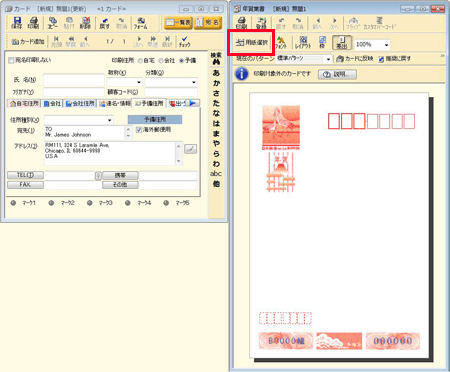Open 用紙選択 paper selection tool
The width and height of the screenshot is (450, 372).
252,42
